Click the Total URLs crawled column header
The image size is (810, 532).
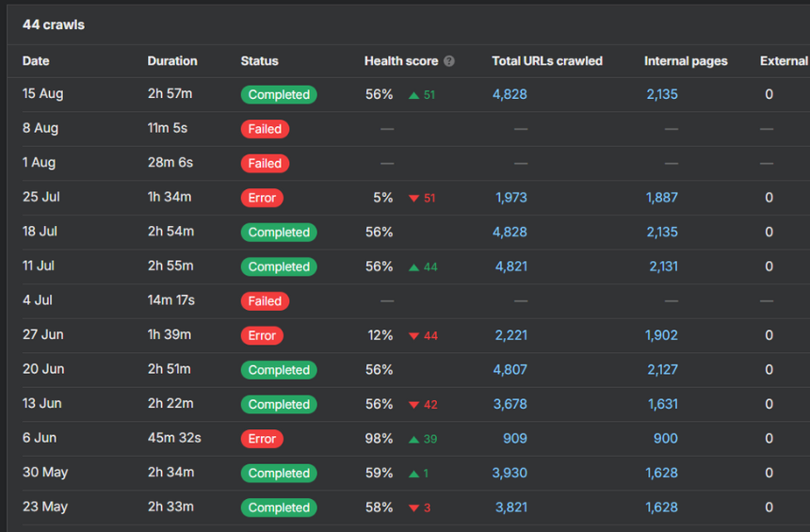(547, 61)
